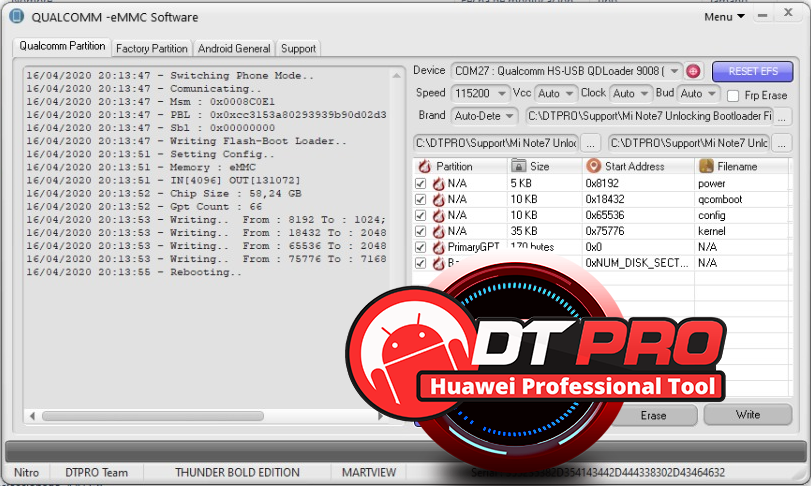Click the 'kernel' filename cell
Image resolution: width=811 pixels, height=486 pixels.
[712, 231]
